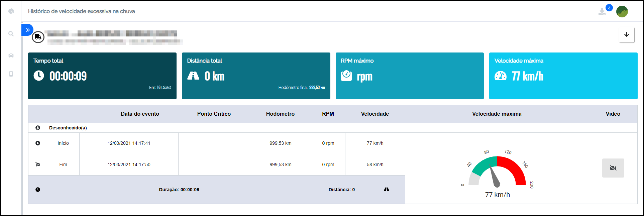Click the Ponto Crítico column header
The image size is (644, 216).
point(214,114)
